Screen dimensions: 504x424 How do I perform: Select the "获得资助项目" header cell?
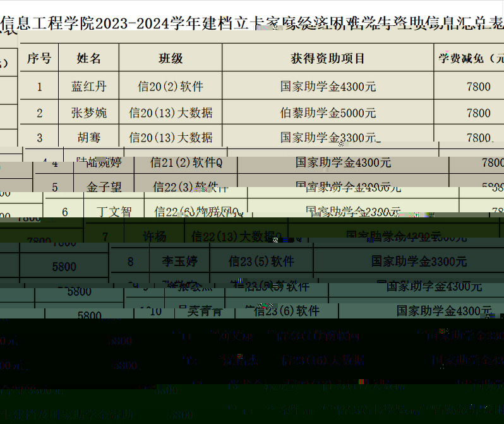328,59
